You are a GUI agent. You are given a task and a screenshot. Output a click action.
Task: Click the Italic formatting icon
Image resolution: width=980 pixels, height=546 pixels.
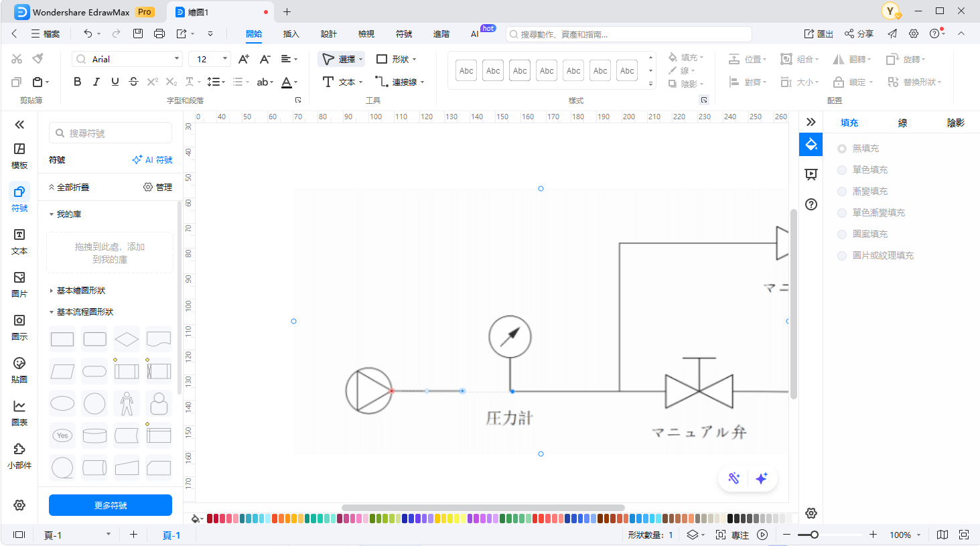tap(96, 82)
